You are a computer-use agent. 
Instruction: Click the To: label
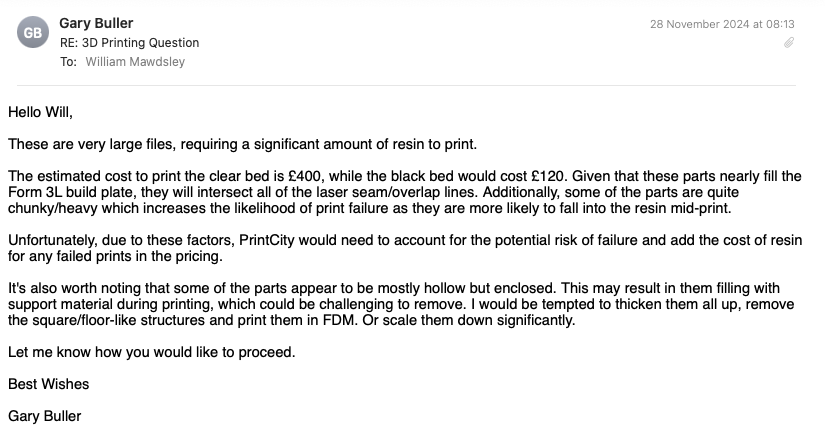[x=68, y=62]
